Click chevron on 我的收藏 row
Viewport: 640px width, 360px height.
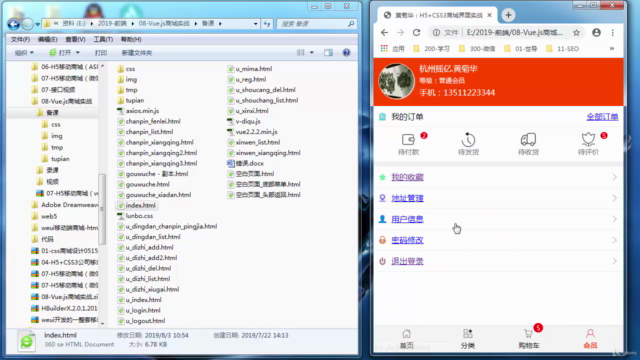coord(614,177)
